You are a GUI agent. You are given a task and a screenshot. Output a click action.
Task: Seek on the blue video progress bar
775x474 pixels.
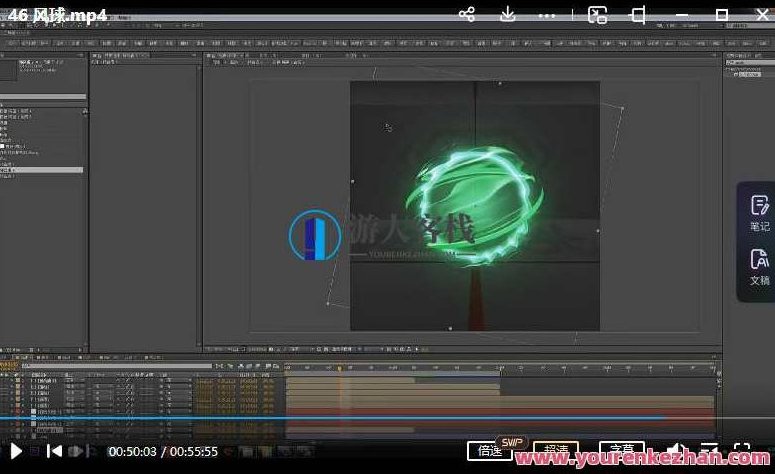300,418
